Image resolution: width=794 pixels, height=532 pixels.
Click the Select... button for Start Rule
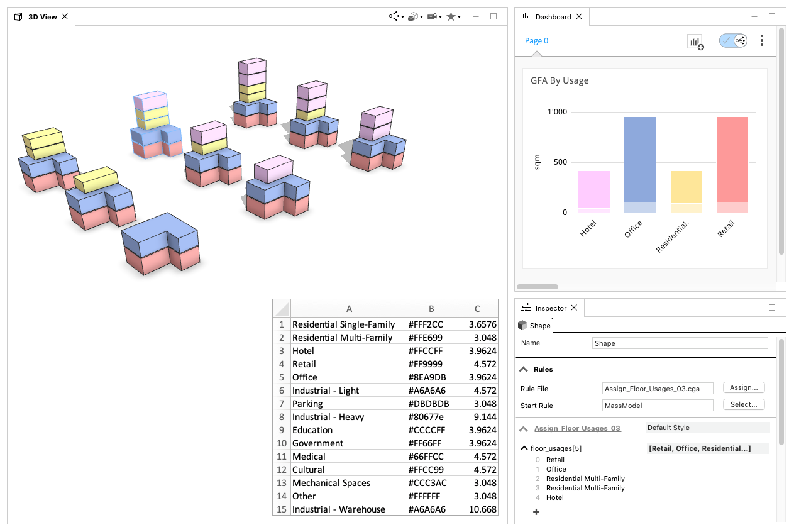tap(744, 404)
